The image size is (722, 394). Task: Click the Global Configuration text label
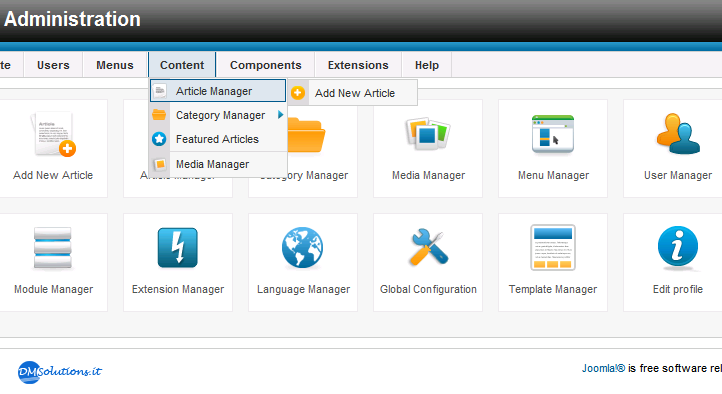tap(428, 289)
